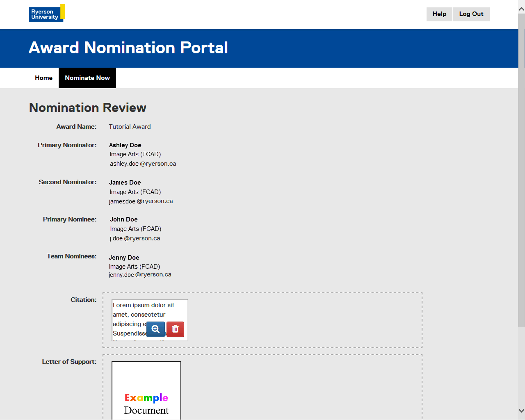Click the primary nominee name John Doe
Screen dimensions: 525x420
(123, 219)
